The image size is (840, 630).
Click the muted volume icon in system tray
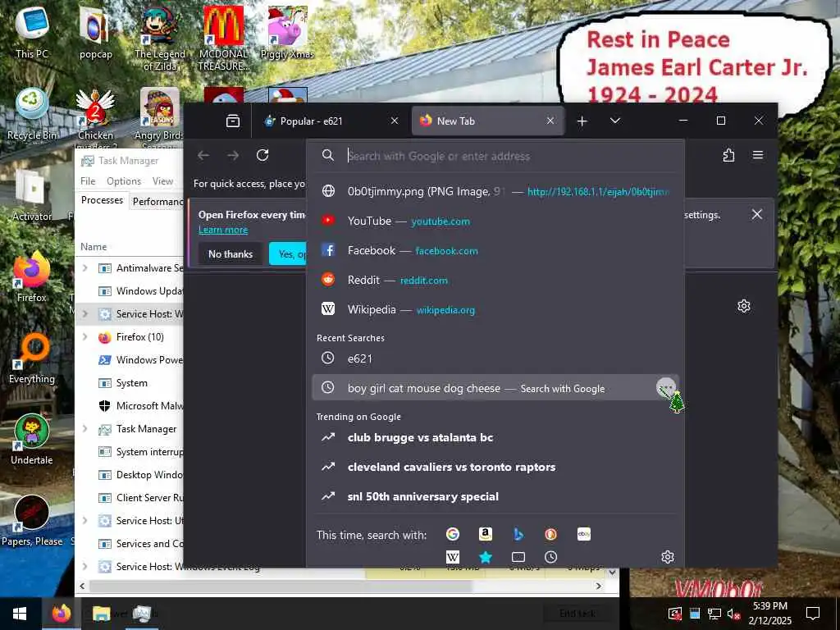click(x=733, y=614)
